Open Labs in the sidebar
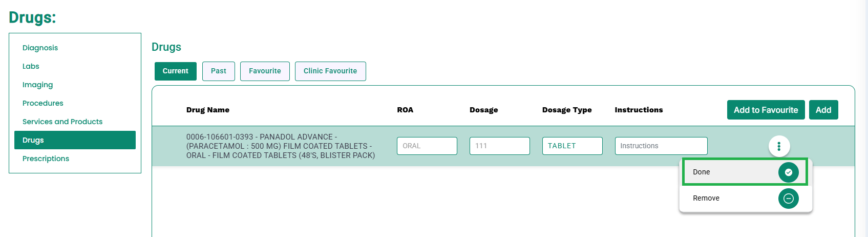Screen dimensions: 868x237 coord(31,66)
